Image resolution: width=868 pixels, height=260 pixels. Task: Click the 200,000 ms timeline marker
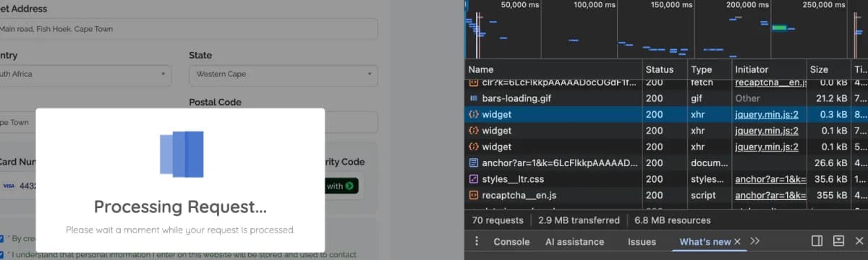747,4
